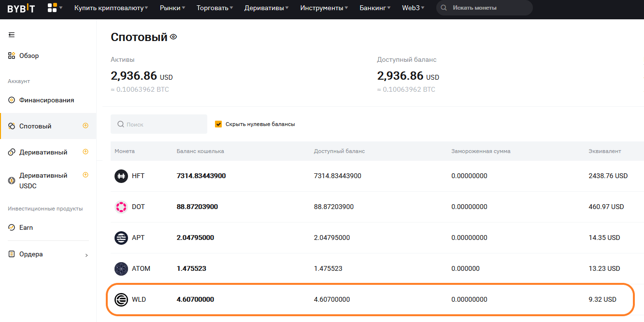Open Earn in the sidebar
This screenshot has width=644, height=322.
pos(26,227)
